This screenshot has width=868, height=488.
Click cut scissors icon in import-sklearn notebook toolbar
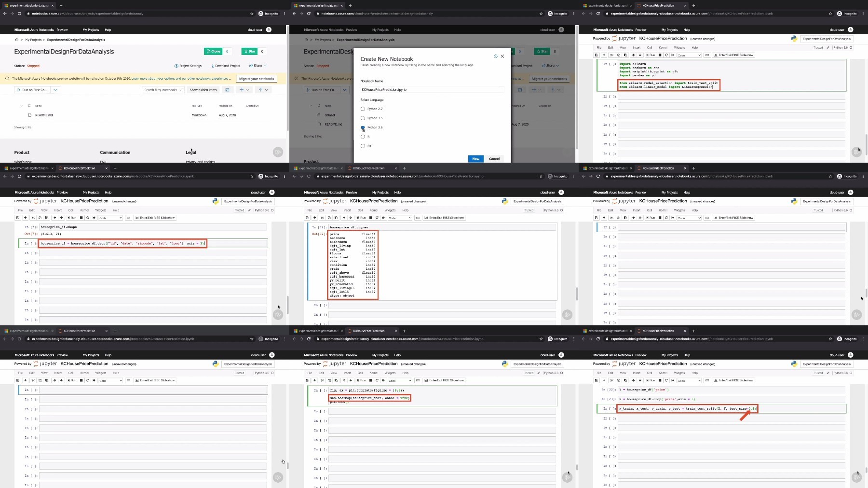tap(612, 55)
